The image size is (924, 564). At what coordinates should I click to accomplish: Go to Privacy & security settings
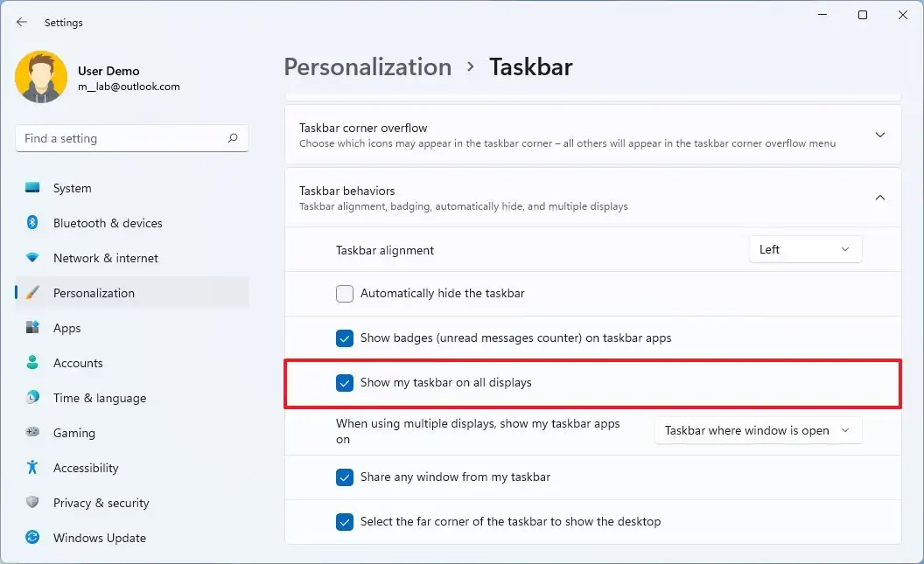pos(101,503)
